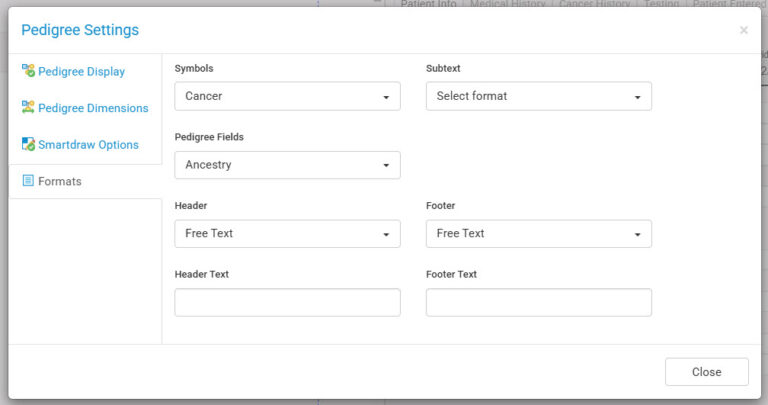
Task: Select the Formats tab
Action: [x=60, y=182]
